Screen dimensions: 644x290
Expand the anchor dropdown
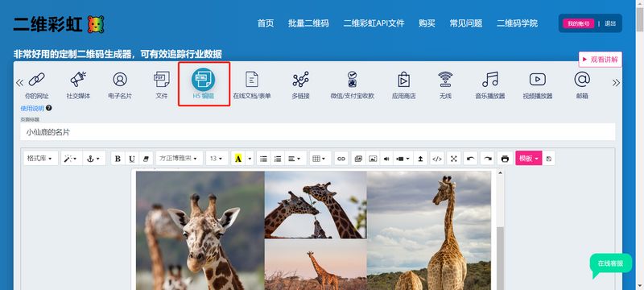(x=94, y=158)
